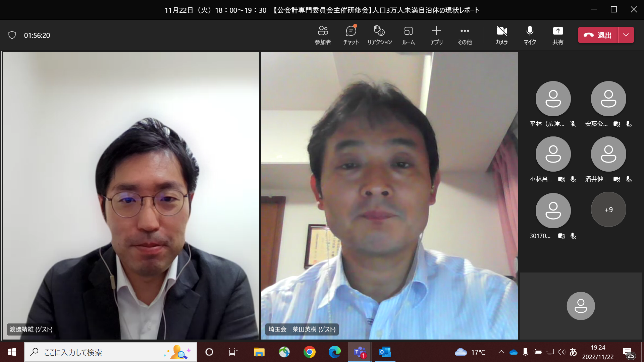
Task: Open the チャット chat panel
Action: (x=351, y=35)
